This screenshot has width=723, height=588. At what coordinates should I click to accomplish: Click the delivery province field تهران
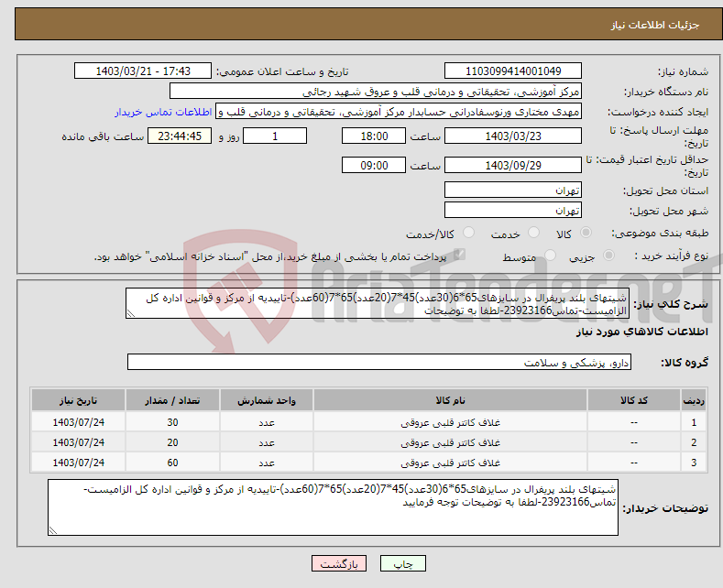tap(513, 190)
